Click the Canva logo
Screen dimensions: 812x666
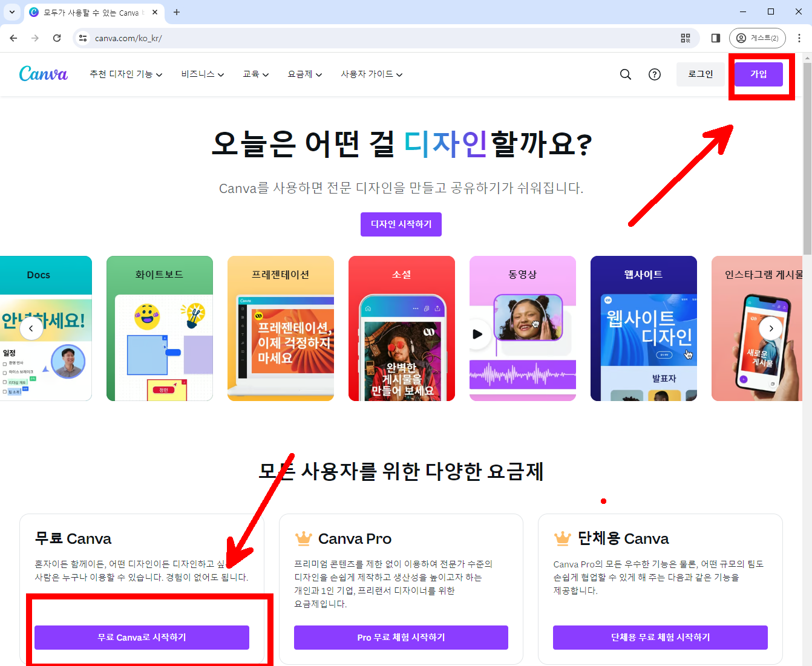coord(44,74)
